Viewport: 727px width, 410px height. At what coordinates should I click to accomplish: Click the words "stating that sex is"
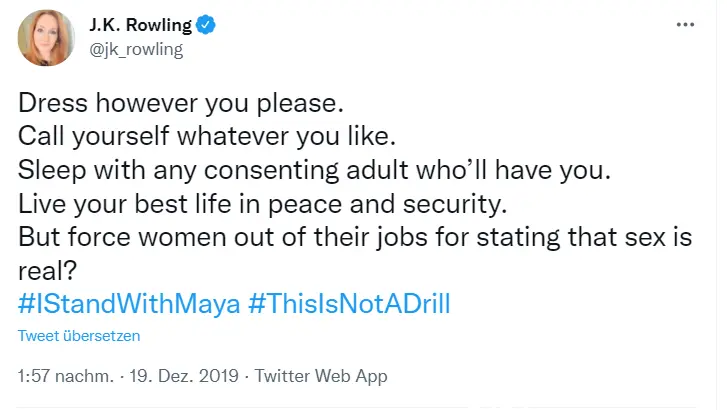pyautogui.click(x=584, y=237)
